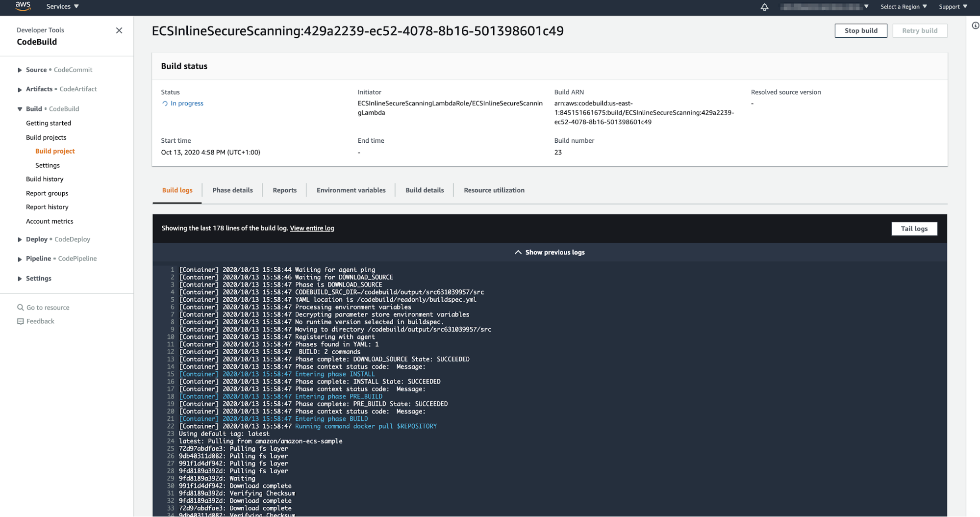This screenshot has width=980, height=517.
Task: Close the Developer Tools sidebar
Action: (x=119, y=30)
